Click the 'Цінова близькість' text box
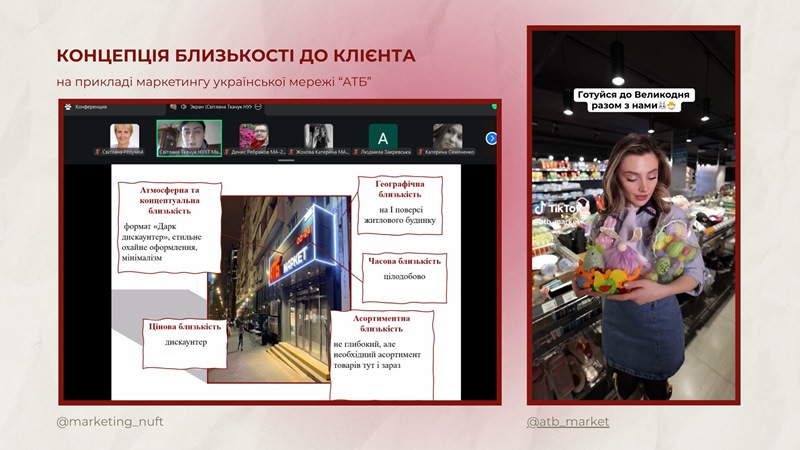800x450 pixels. [x=185, y=343]
